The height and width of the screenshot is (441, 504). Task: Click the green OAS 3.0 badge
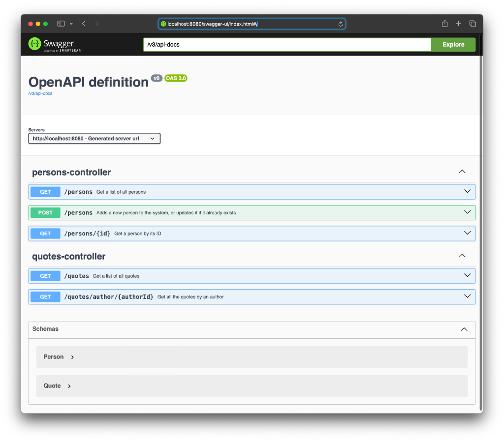point(176,78)
